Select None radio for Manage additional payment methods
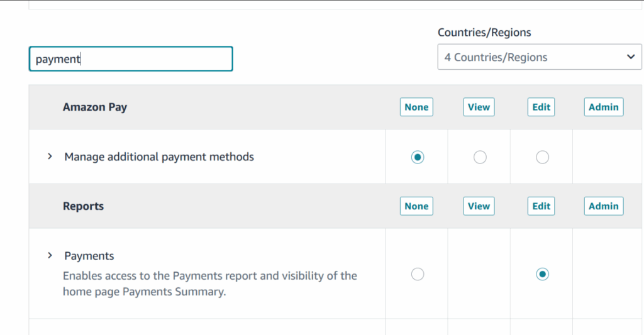The height and width of the screenshot is (335, 644). point(417,157)
